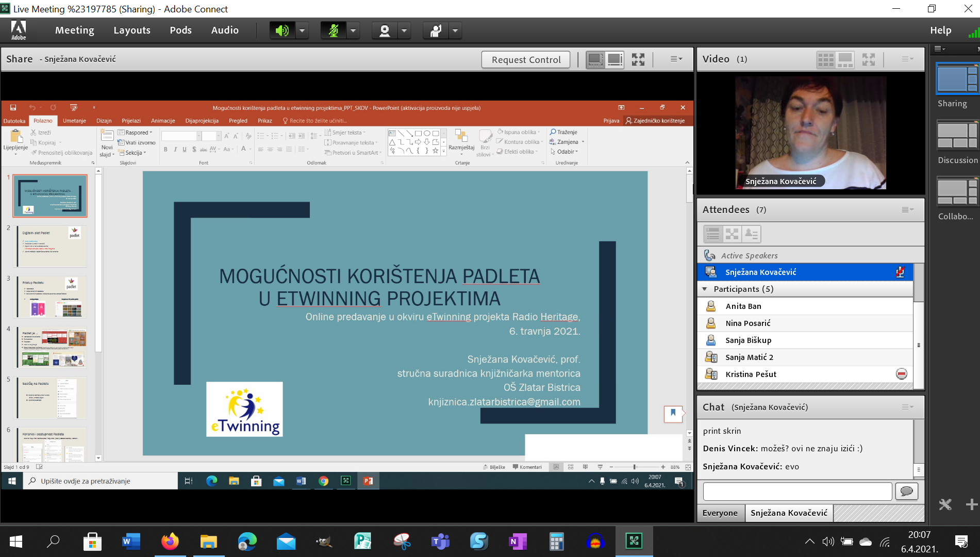
Task: Open Mail app from taskbar
Action: pyautogui.click(x=286, y=542)
